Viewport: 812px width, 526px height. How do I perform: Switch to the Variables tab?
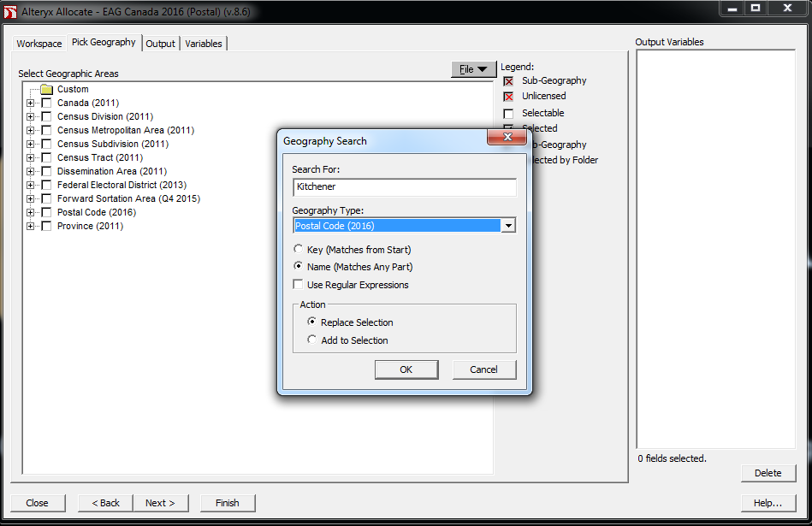tap(204, 43)
